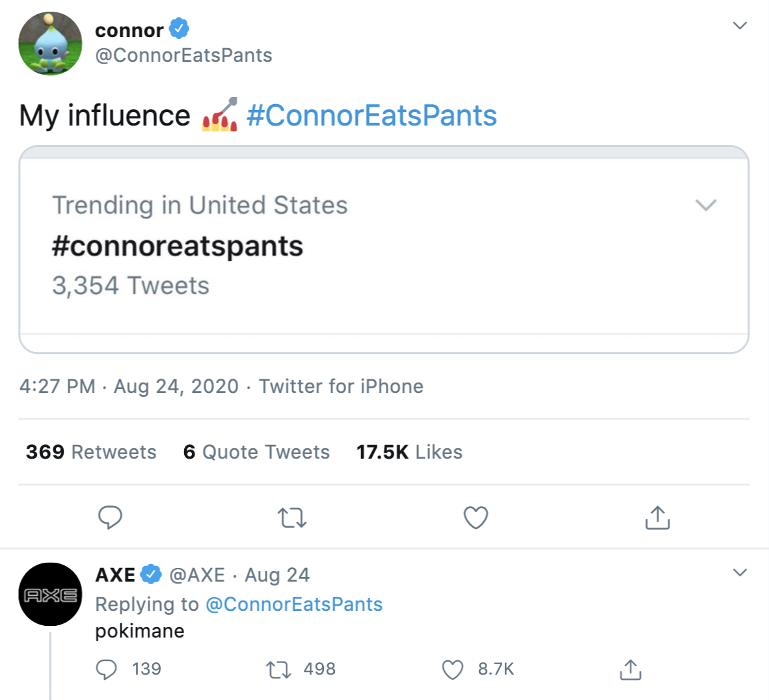Like the main tweet with heart icon

point(476,518)
